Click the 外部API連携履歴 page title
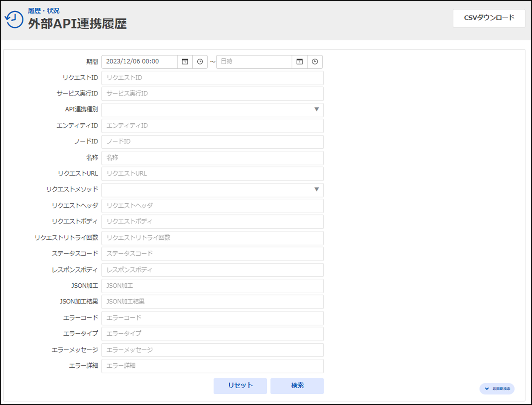This screenshot has height=405, width=532. click(x=77, y=24)
